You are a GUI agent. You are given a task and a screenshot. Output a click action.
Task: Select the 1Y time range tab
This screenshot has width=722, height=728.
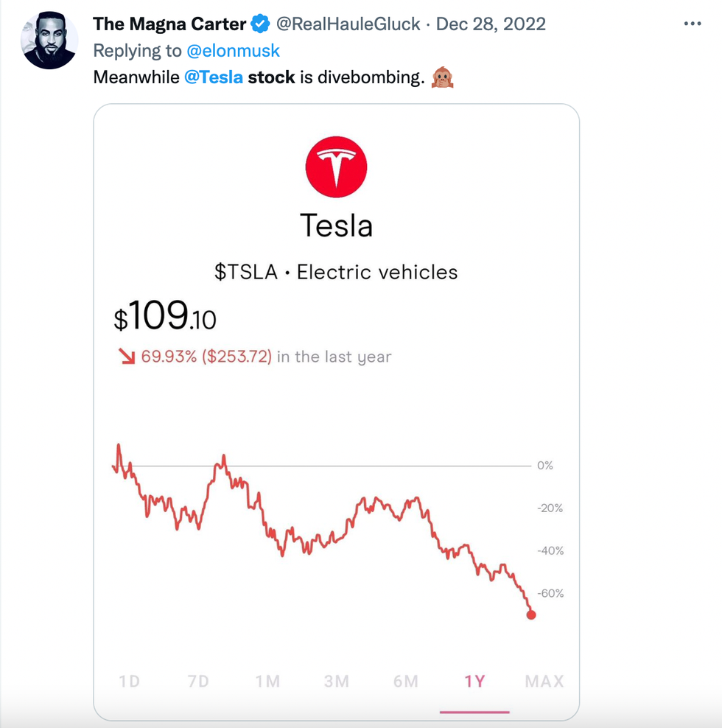(x=475, y=681)
